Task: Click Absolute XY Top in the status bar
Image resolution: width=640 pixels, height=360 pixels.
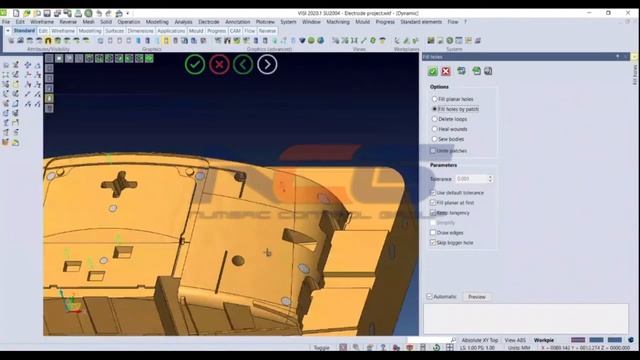Action: tap(480, 340)
